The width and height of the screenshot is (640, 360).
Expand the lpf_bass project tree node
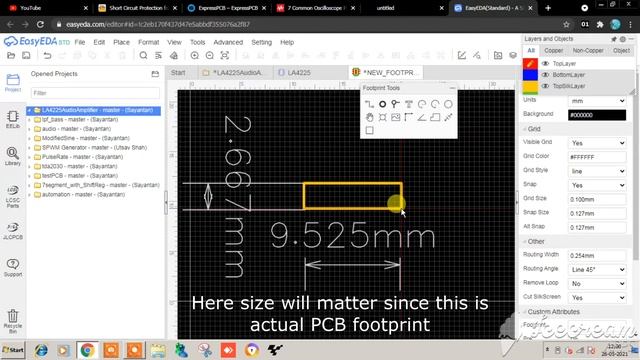(x=29, y=120)
